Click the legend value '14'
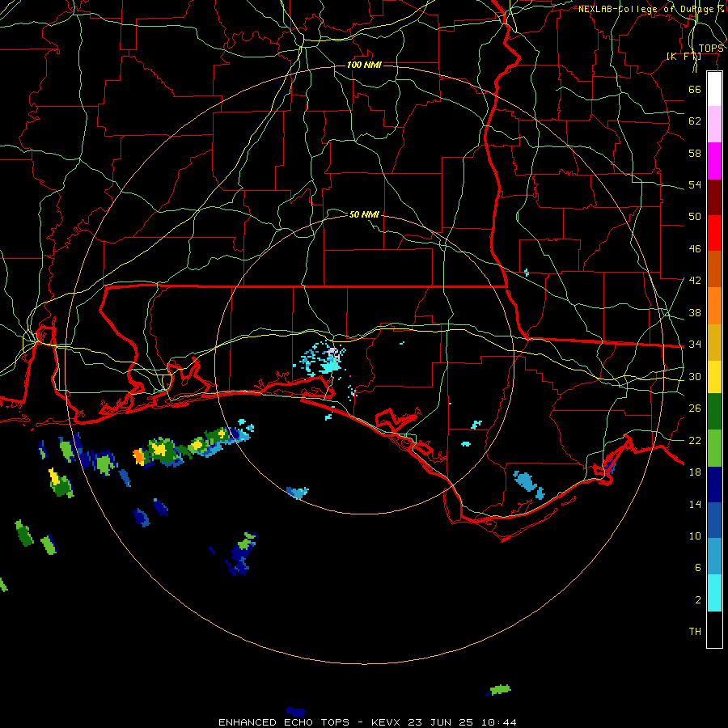This screenshot has width=728, height=728. point(695,504)
